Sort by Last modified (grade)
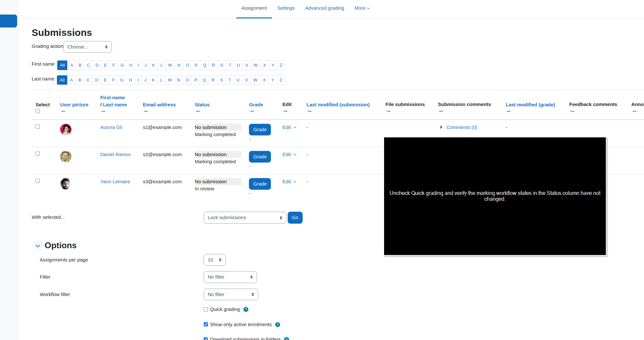The height and width of the screenshot is (340, 644). coord(530,105)
